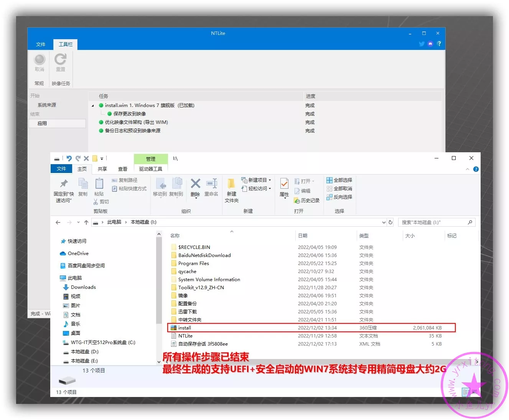This screenshot has width=509, height=420.
Task: Click Pin to Quick Access (固定到快速访问) icon
Action: click(64, 183)
